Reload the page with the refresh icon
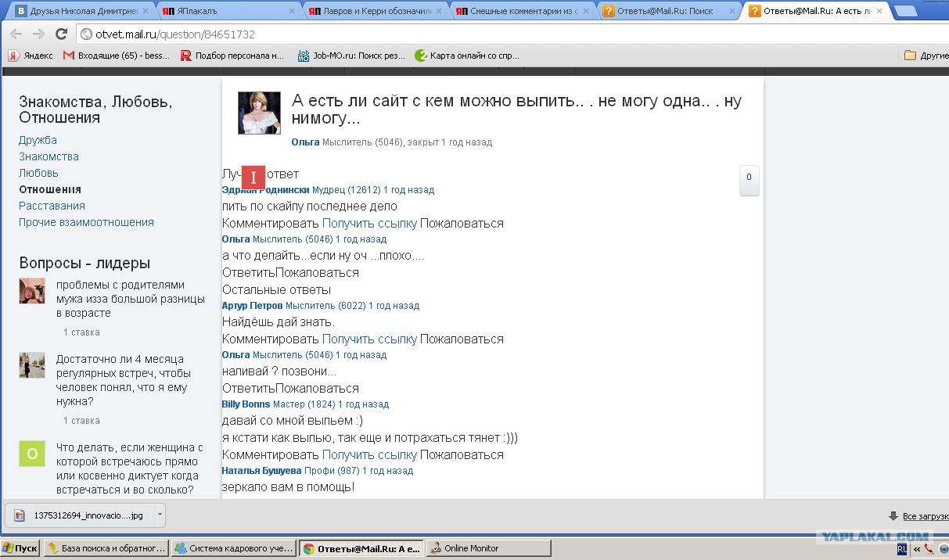Image resolution: width=949 pixels, height=560 pixels. (61, 34)
